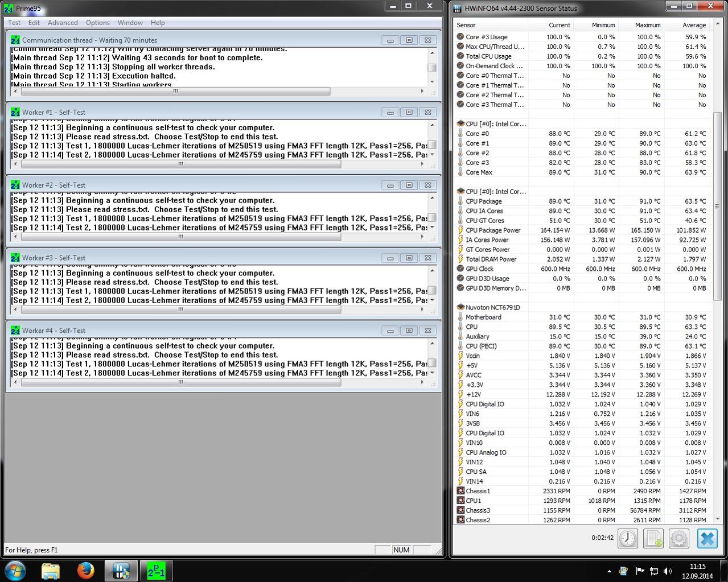Click the Prime95 icon on the Worker #4 window

pyautogui.click(x=15, y=331)
